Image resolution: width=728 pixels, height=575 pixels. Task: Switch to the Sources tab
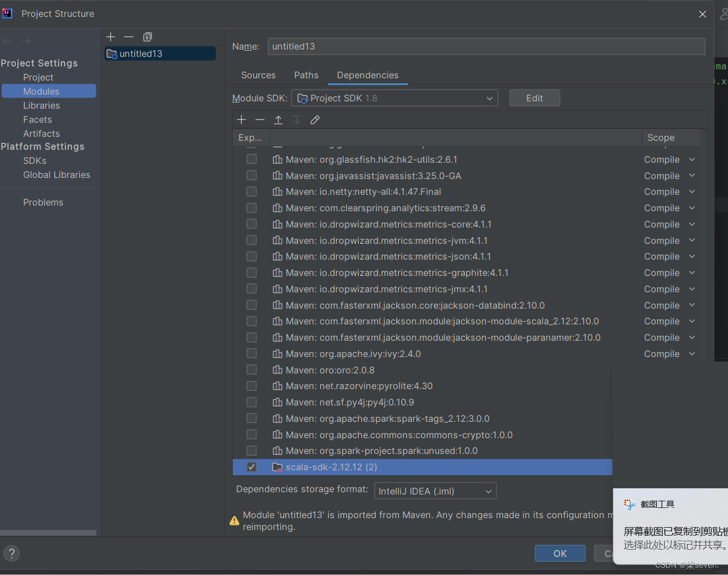pos(258,75)
